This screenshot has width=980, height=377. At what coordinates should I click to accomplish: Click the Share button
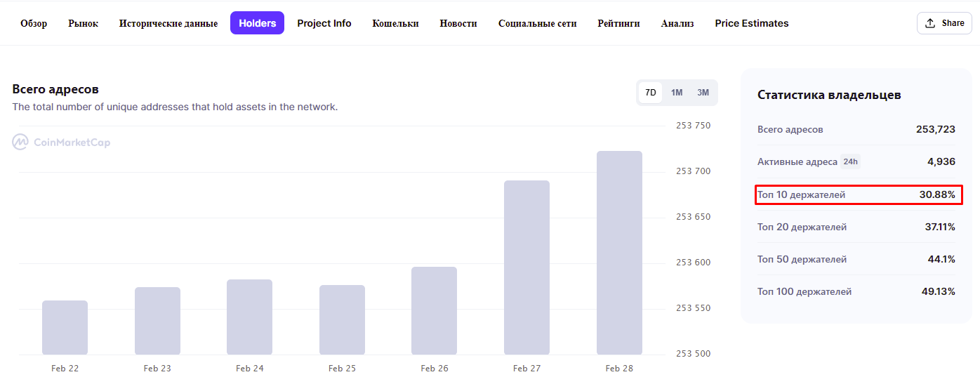[943, 23]
